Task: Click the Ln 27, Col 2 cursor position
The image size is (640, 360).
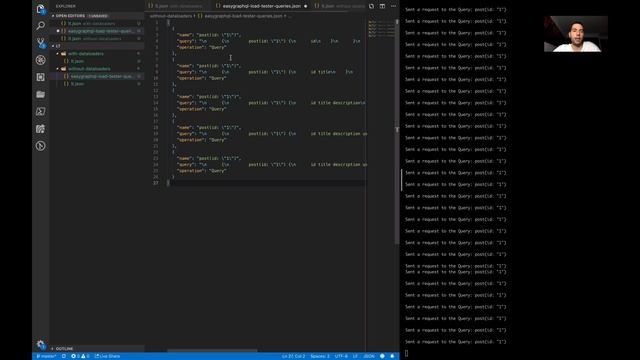Action: (293, 356)
